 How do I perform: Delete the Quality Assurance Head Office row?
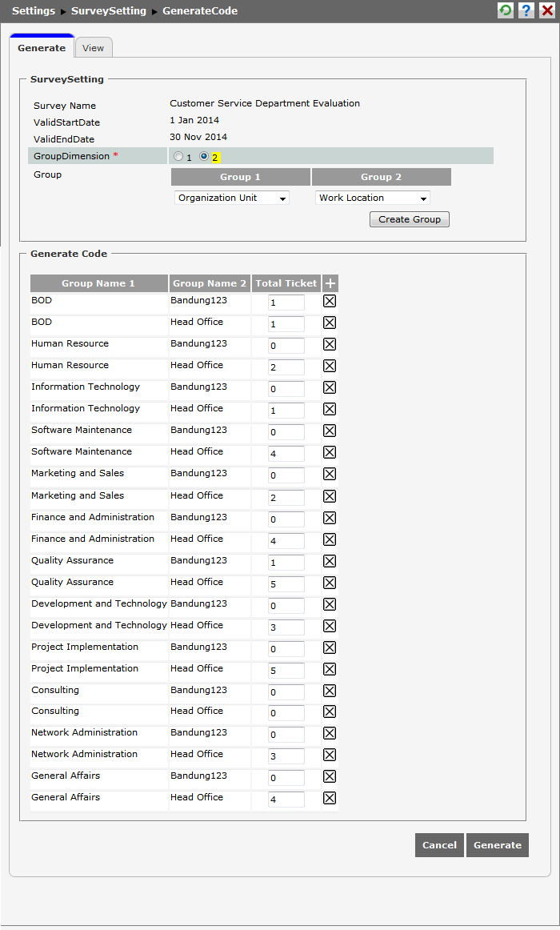tap(330, 583)
